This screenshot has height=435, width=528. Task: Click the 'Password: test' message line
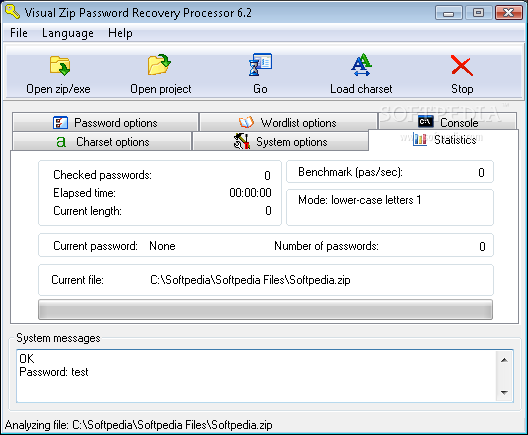coord(54,372)
